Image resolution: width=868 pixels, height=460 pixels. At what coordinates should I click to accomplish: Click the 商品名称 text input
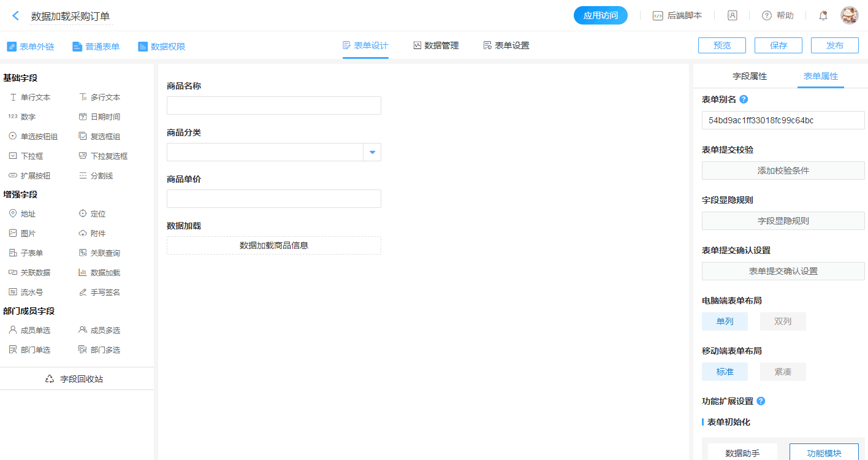pos(273,105)
